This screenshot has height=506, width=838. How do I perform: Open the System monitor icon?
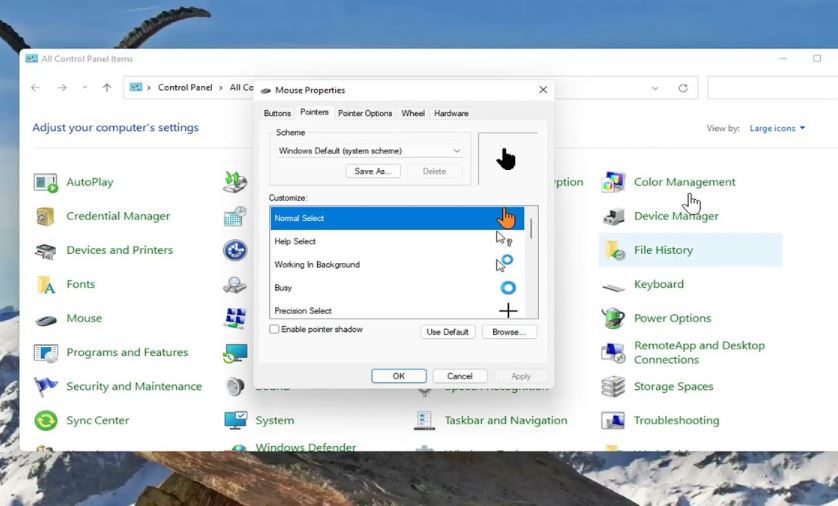click(235, 421)
